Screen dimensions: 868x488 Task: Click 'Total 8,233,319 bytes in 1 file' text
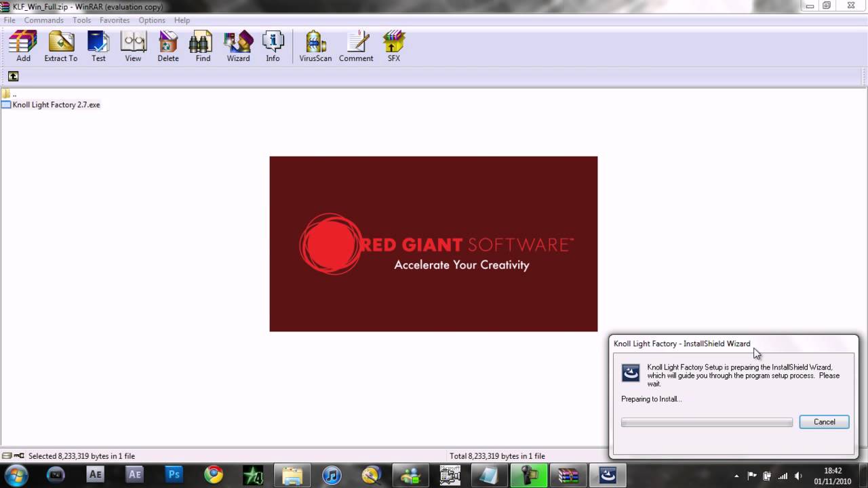click(497, 456)
